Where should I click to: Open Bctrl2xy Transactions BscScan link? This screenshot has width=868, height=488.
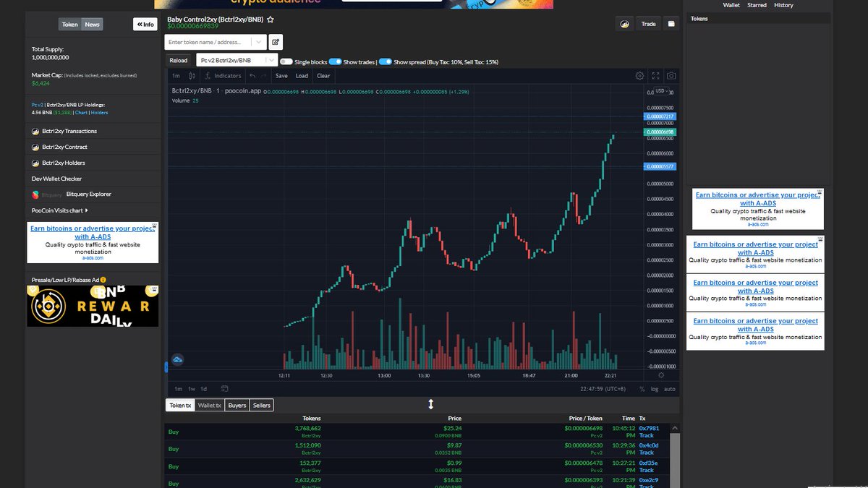70,131
